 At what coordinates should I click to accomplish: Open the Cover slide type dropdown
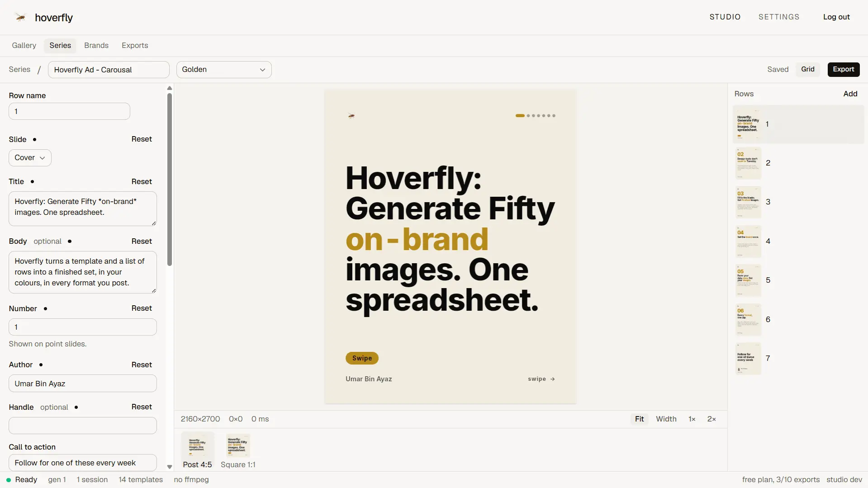coord(30,158)
